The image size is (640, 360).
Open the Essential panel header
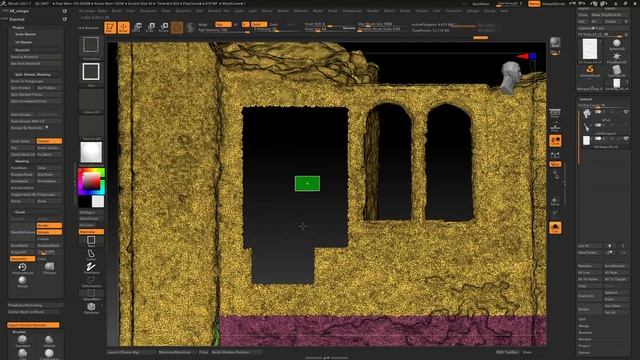(17, 19)
